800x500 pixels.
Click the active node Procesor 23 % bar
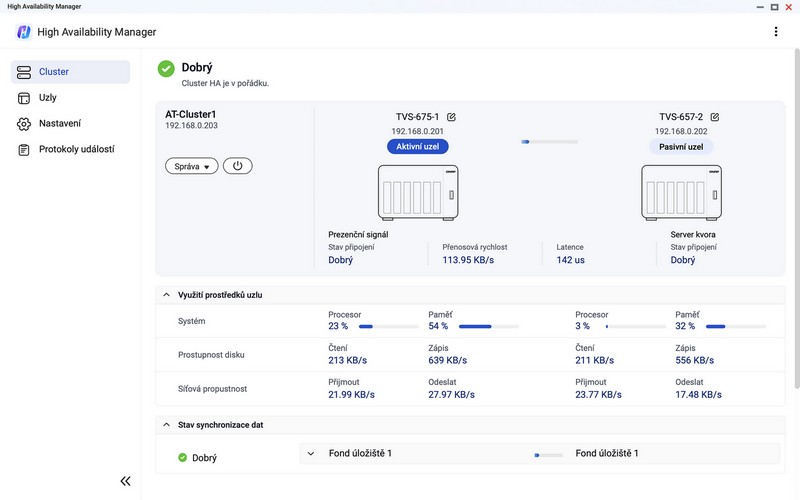pyautogui.click(x=389, y=327)
